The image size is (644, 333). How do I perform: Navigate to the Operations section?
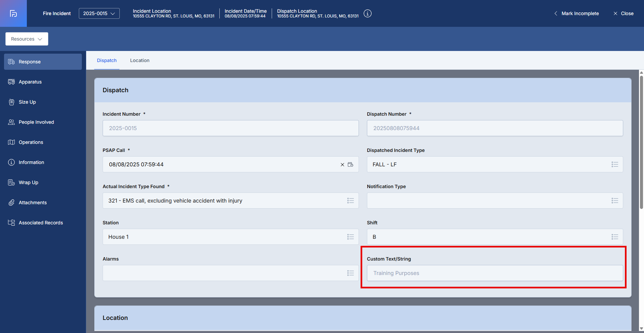point(43,142)
